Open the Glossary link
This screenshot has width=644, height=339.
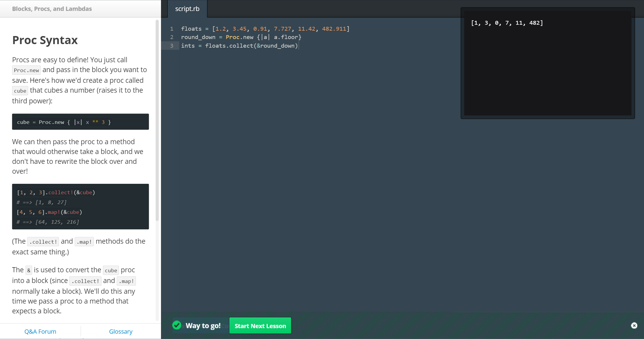pyautogui.click(x=120, y=331)
